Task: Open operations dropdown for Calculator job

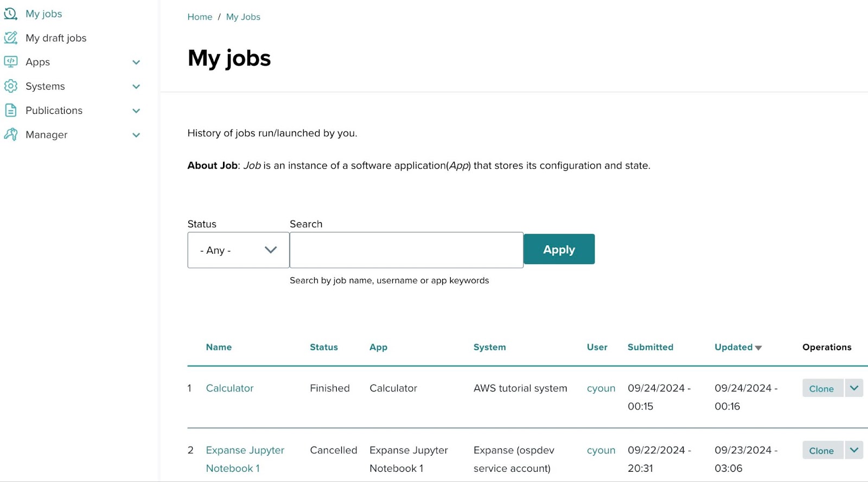Action: [x=854, y=388]
